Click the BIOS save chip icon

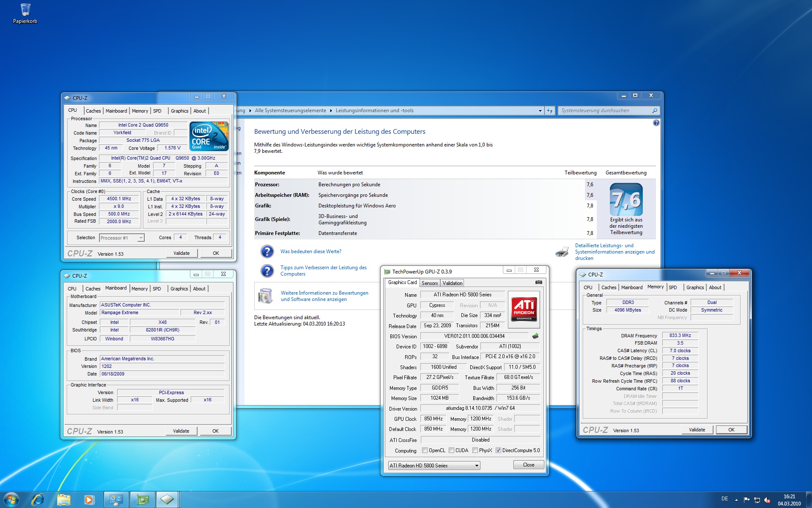point(535,336)
